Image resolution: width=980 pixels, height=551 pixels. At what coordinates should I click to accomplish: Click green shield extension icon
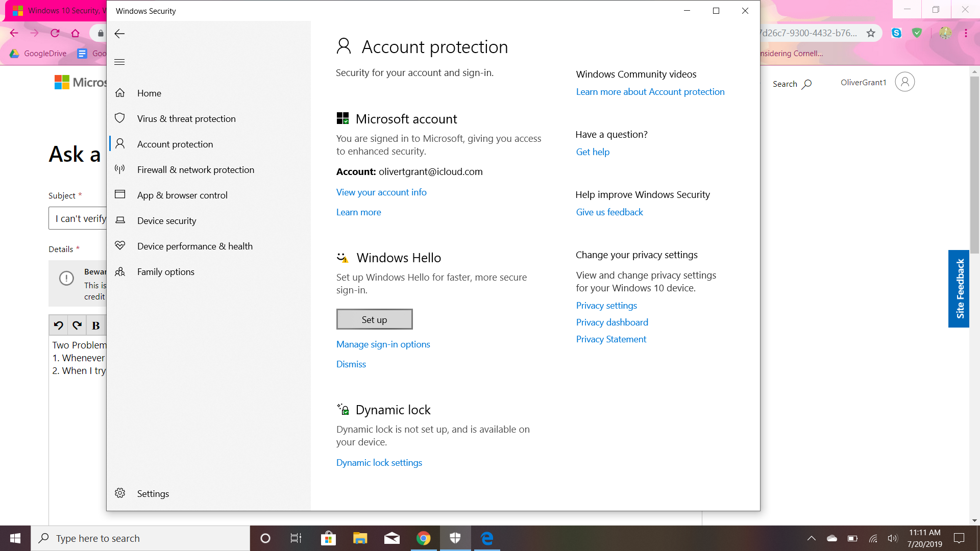(917, 33)
